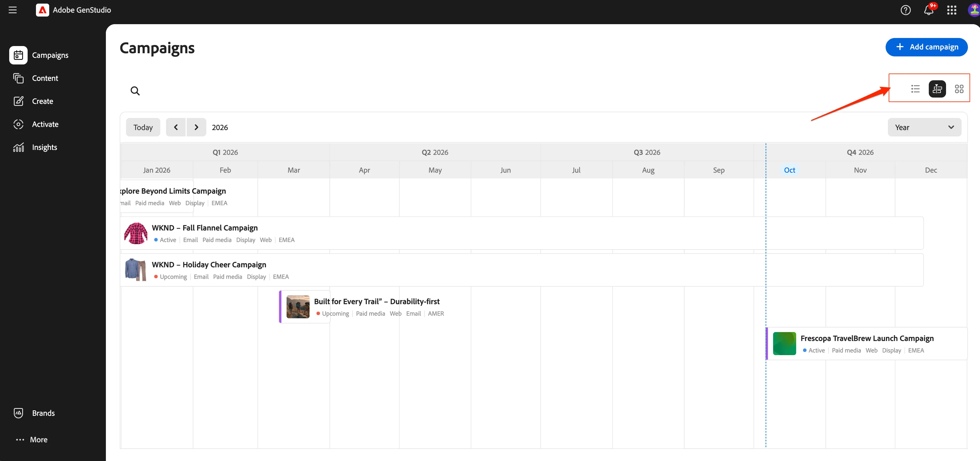The height and width of the screenshot is (461, 980).
Task: Click the Dec month header
Action: 931,170
